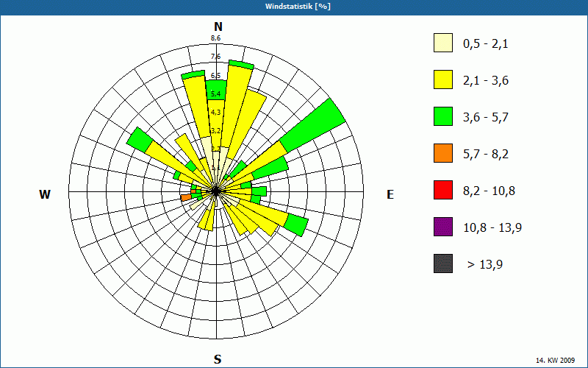Click the N compass label
The width and height of the screenshot is (588, 368).
tap(218, 26)
